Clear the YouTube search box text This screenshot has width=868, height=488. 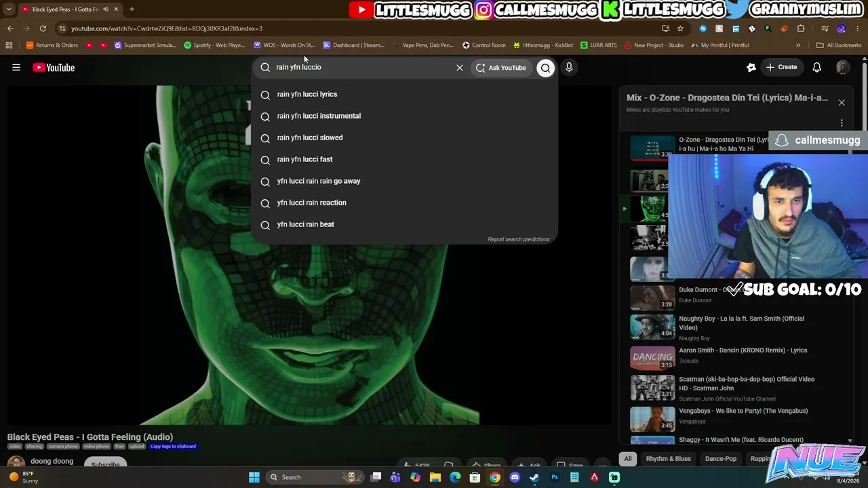coord(460,67)
